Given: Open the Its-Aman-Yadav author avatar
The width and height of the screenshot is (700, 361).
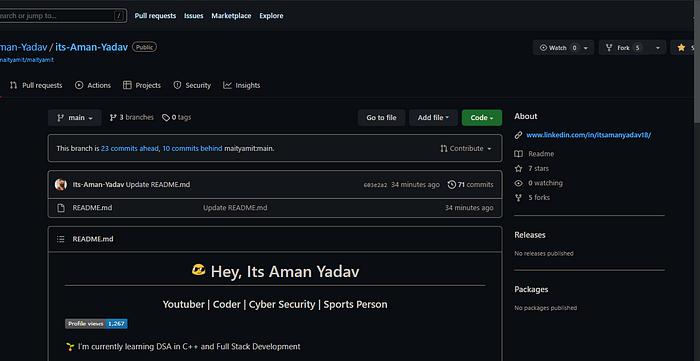Looking at the screenshot, I should pos(61,184).
